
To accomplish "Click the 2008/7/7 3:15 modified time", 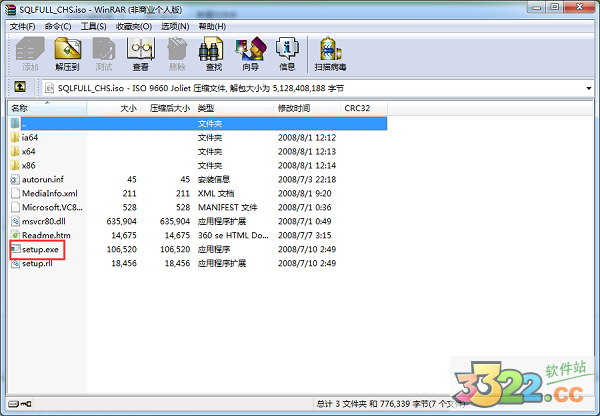I will 305,235.
